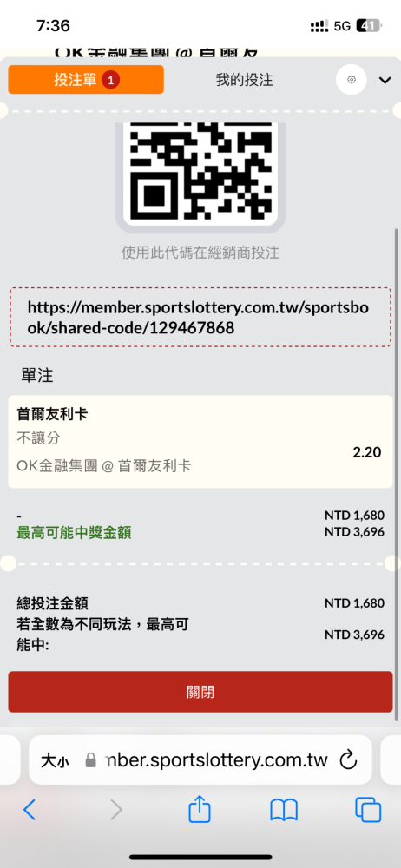Viewport: 401px width, 868px height.
Task: Open page text size 大小 menu
Action: point(55,760)
